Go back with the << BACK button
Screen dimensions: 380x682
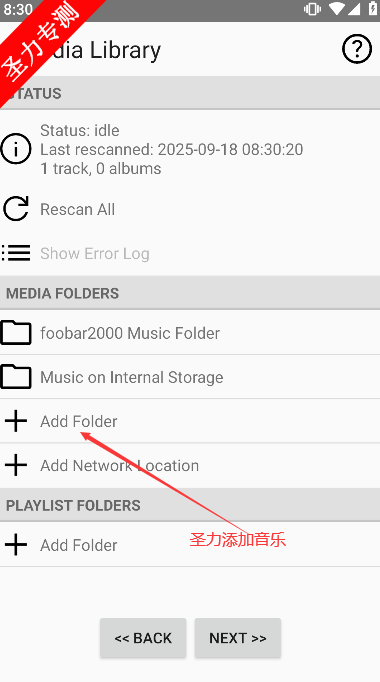143,638
